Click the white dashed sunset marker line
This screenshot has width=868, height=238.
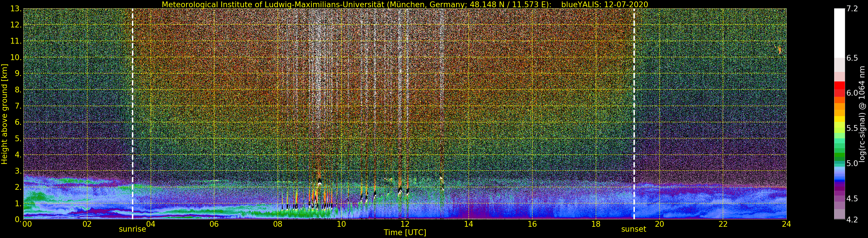tap(634, 114)
